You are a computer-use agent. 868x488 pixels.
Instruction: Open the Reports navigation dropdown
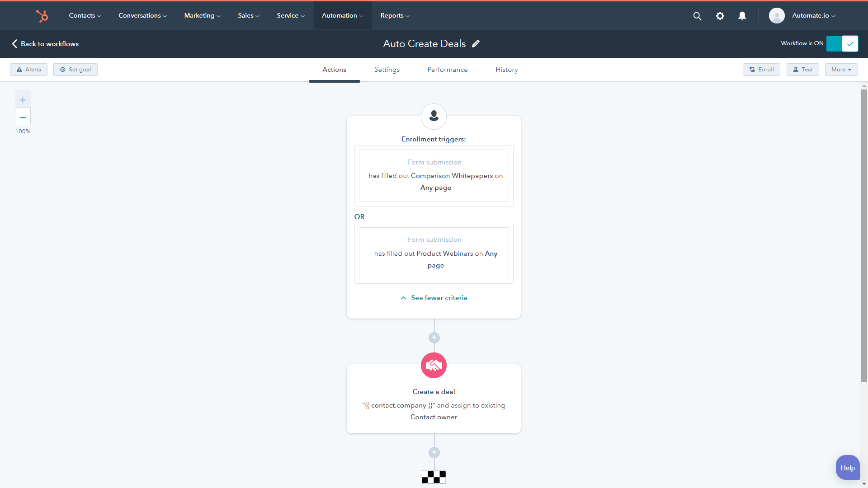395,15
